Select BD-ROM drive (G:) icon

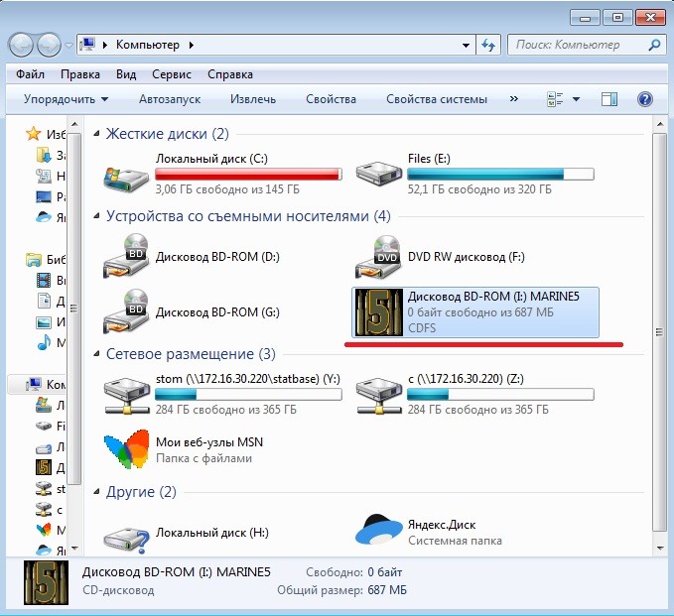click(126, 311)
